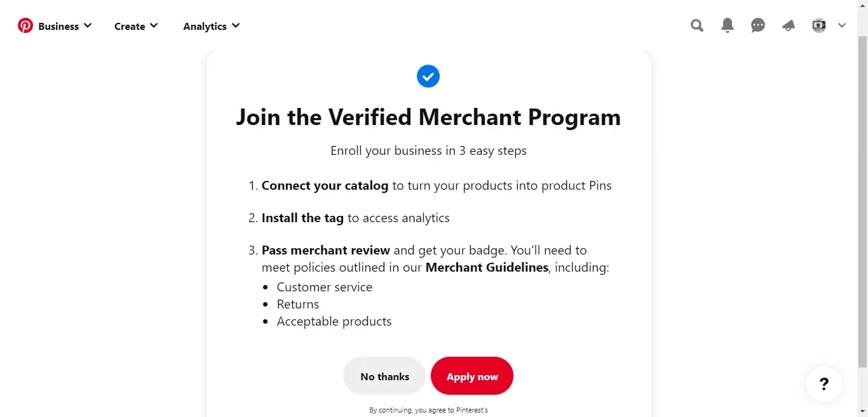Open the Create menu label

[x=130, y=27]
